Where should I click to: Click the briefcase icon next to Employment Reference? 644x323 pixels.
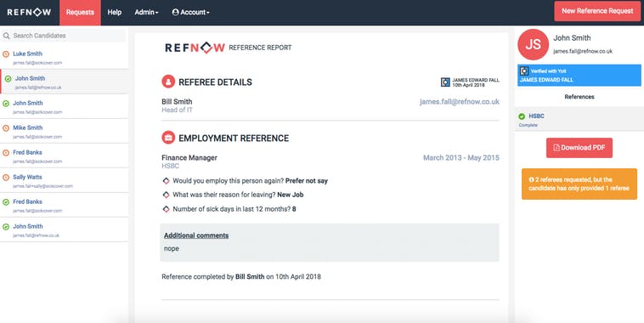click(x=168, y=138)
